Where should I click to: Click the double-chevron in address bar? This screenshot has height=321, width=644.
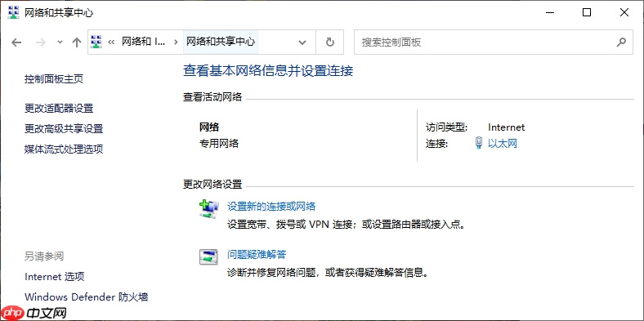111,42
